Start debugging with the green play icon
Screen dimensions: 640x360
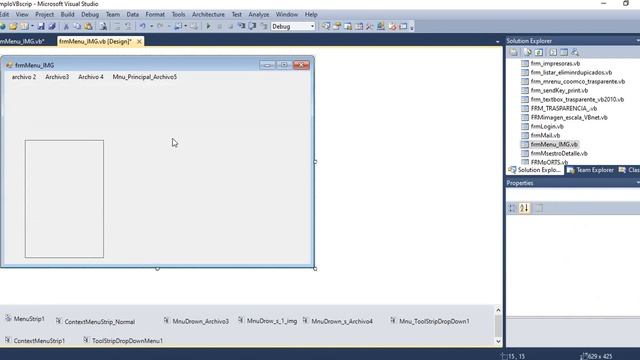coord(209,27)
